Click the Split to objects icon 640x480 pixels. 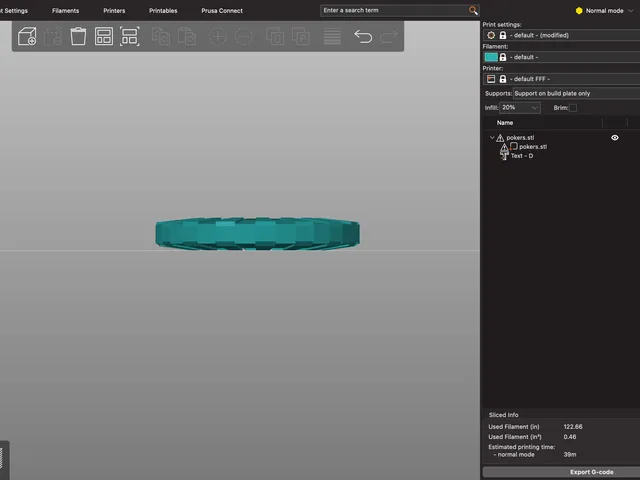[275, 36]
